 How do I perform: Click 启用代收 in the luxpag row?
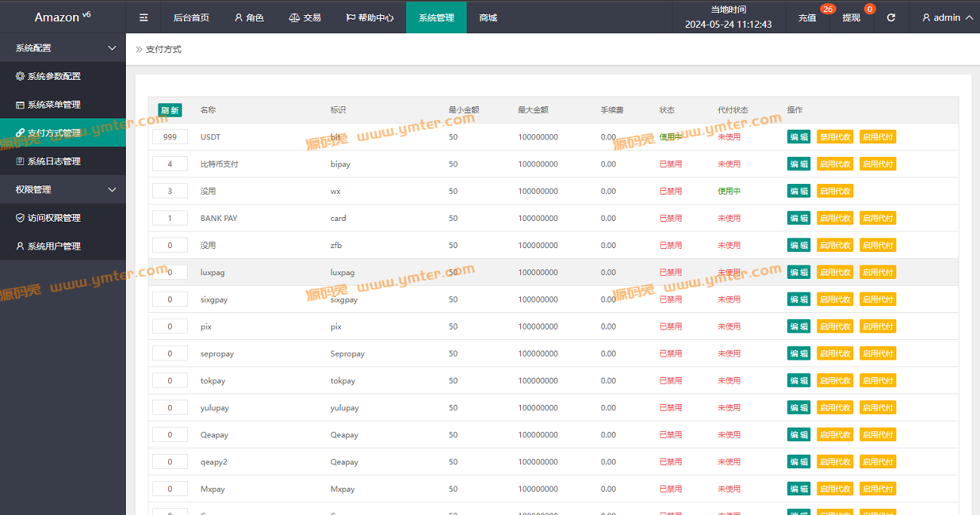[835, 272]
